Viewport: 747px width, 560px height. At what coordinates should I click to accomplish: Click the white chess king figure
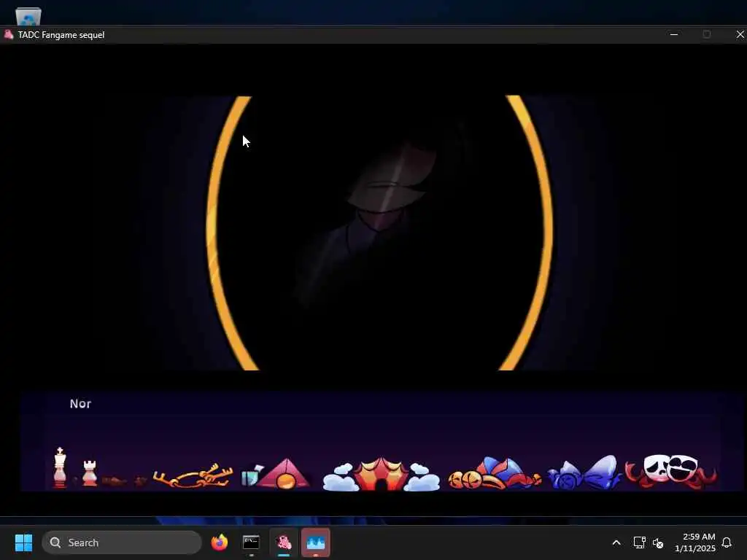60,467
